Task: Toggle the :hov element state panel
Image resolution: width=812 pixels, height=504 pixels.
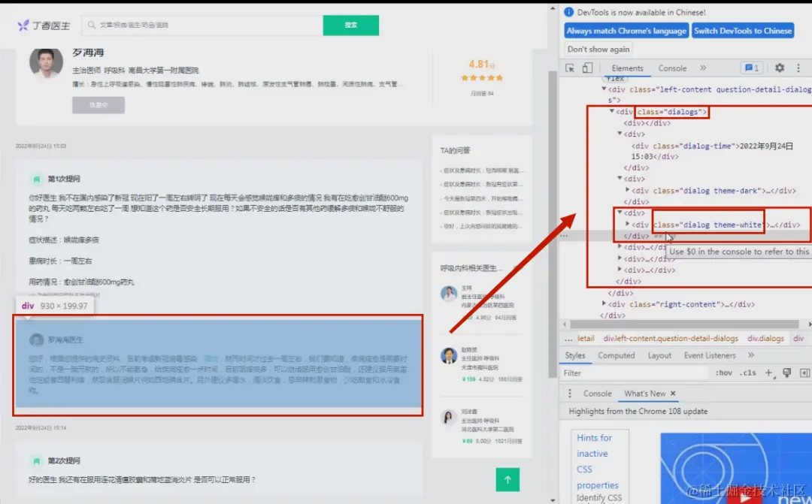Action: [723, 373]
